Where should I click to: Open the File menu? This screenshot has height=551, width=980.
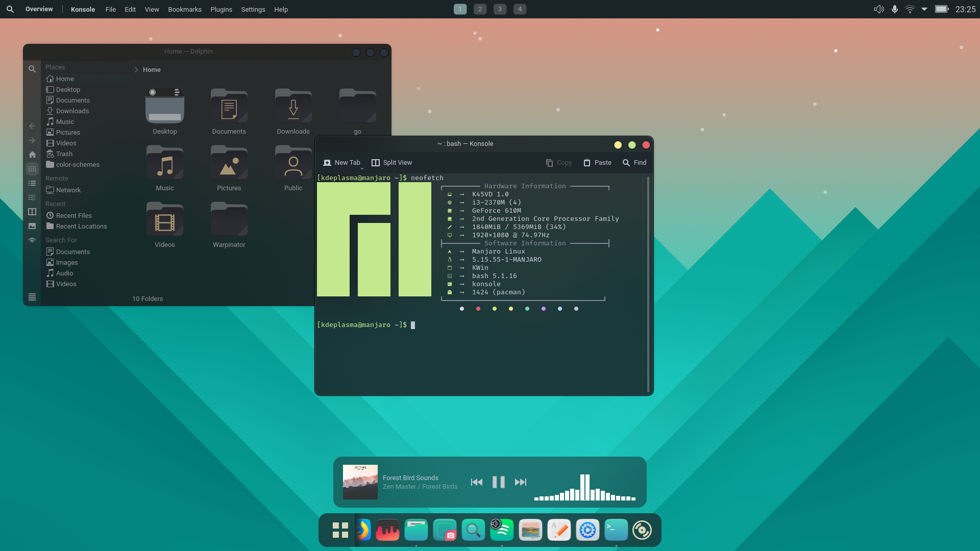tap(111, 9)
